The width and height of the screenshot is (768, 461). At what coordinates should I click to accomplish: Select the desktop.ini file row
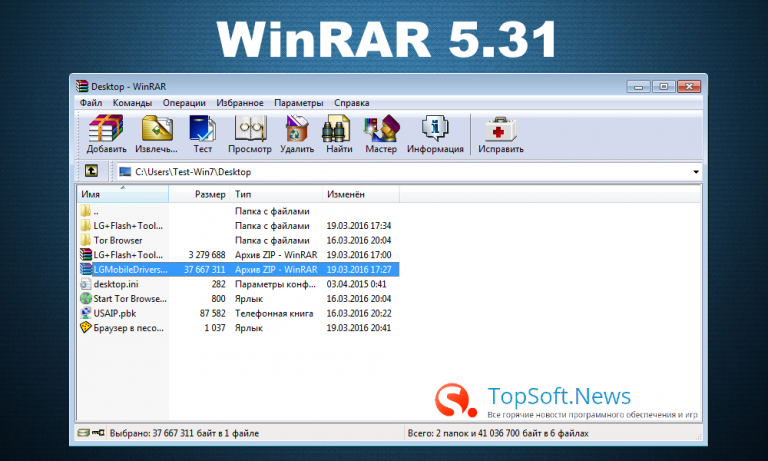[116, 284]
